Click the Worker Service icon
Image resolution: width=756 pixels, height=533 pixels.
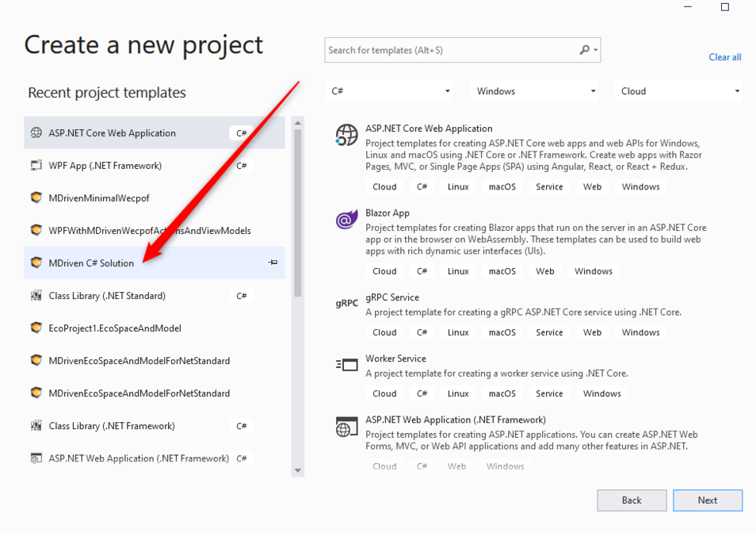coord(346,365)
